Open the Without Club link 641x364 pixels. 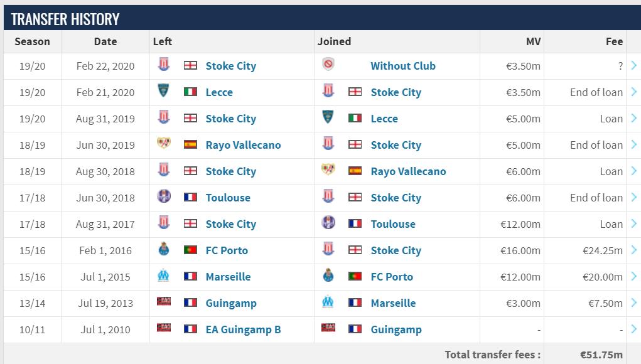(x=402, y=66)
